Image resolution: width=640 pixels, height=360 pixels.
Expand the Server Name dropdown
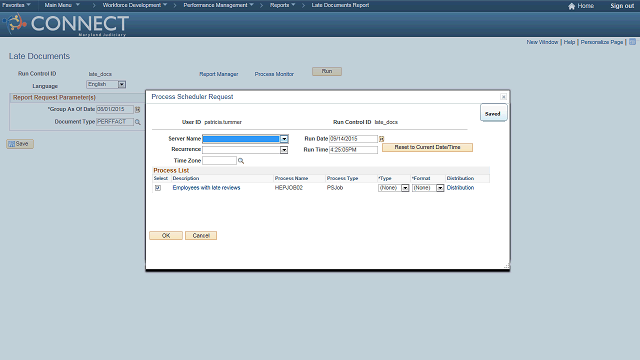284,139
